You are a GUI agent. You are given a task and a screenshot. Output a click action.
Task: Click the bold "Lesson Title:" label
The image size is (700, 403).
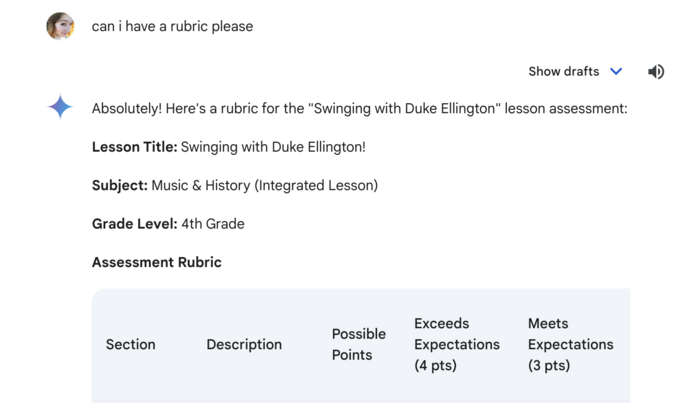coord(134,147)
